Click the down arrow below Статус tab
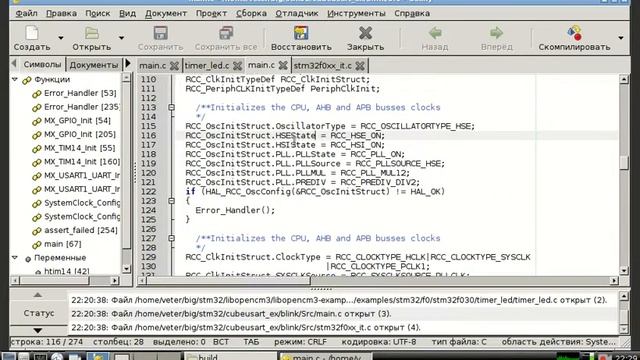640x360 pixels. point(38,330)
